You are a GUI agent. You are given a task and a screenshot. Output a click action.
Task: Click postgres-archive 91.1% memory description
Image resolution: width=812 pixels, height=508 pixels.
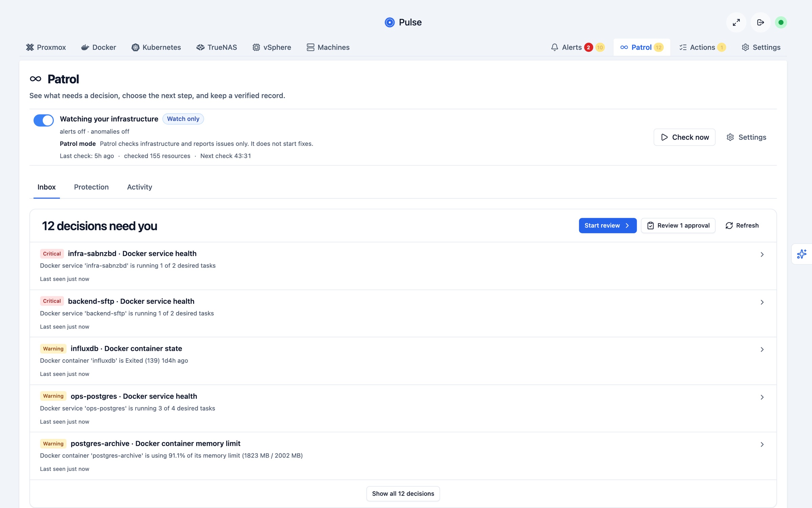click(171, 456)
